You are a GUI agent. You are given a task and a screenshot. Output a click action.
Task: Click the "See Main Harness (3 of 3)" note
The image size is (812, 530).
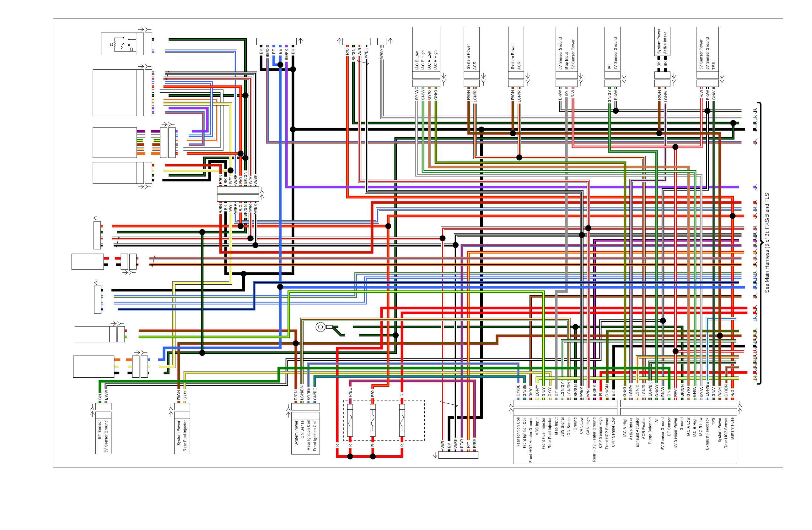pyautogui.click(x=767, y=243)
